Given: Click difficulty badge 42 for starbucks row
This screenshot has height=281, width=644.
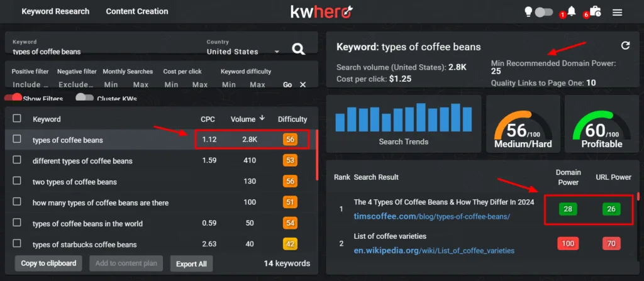Looking at the screenshot, I should click(x=291, y=244).
